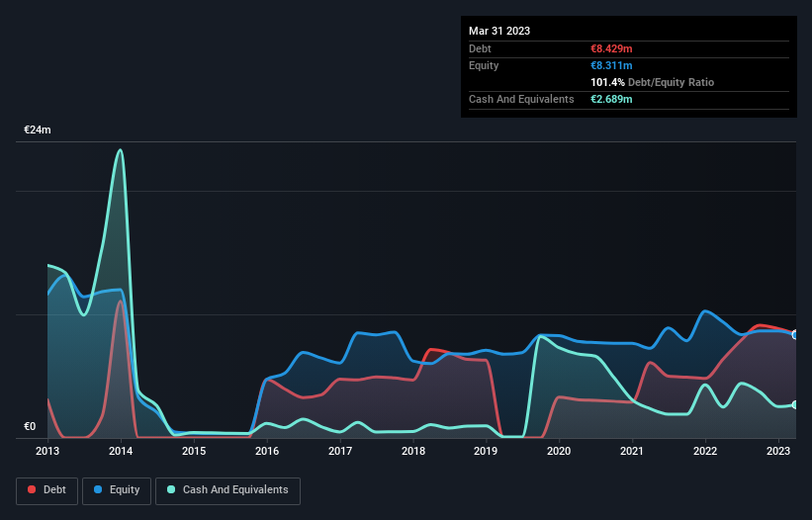812x520 pixels.
Task: Click the Equity row label in tooltip
Action: tap(484, 65)
